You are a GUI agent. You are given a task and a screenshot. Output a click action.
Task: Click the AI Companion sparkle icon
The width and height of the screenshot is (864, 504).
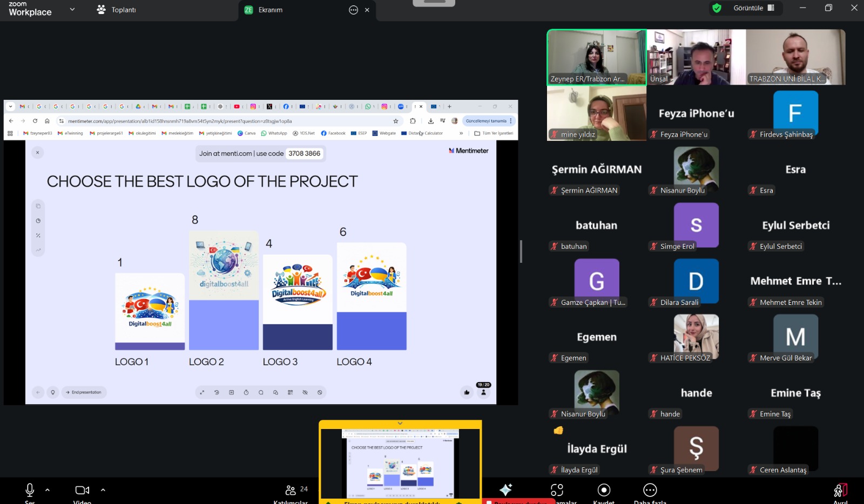point(505,489)
